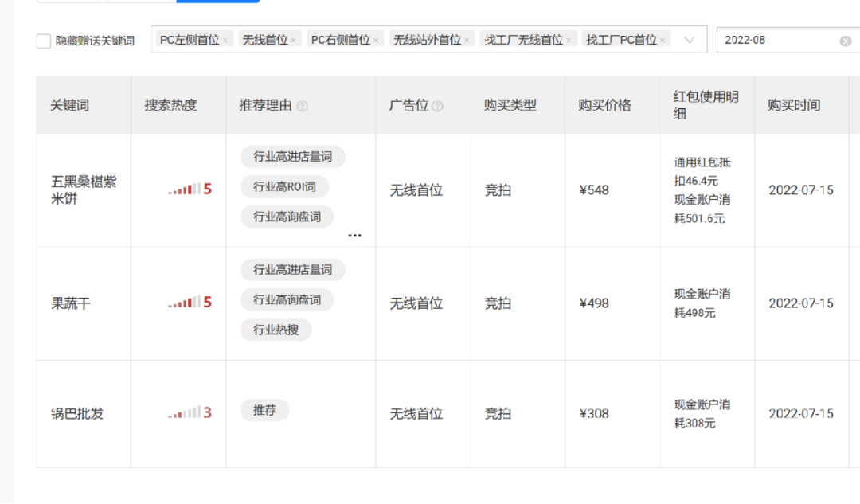Screen dimensions: 860x504
Task: Click help icon beside 广告位 header
Action: pyautogui.click(x=437, y=106)
